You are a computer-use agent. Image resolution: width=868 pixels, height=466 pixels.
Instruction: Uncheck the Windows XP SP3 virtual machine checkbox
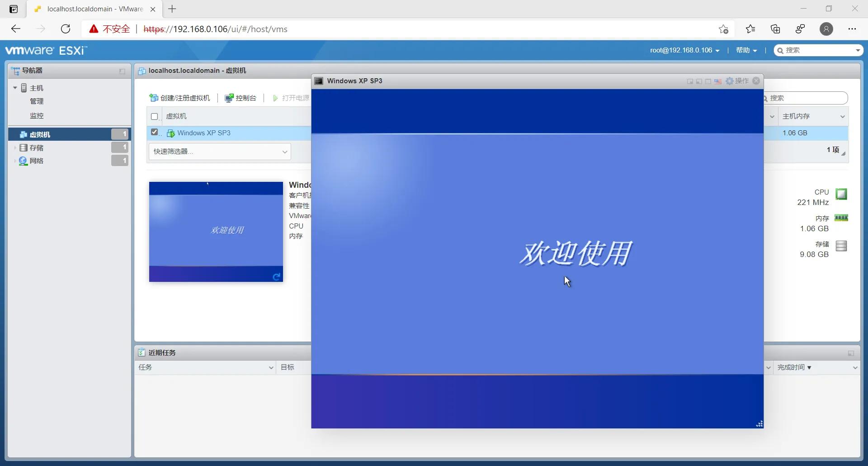pos(155,132)
